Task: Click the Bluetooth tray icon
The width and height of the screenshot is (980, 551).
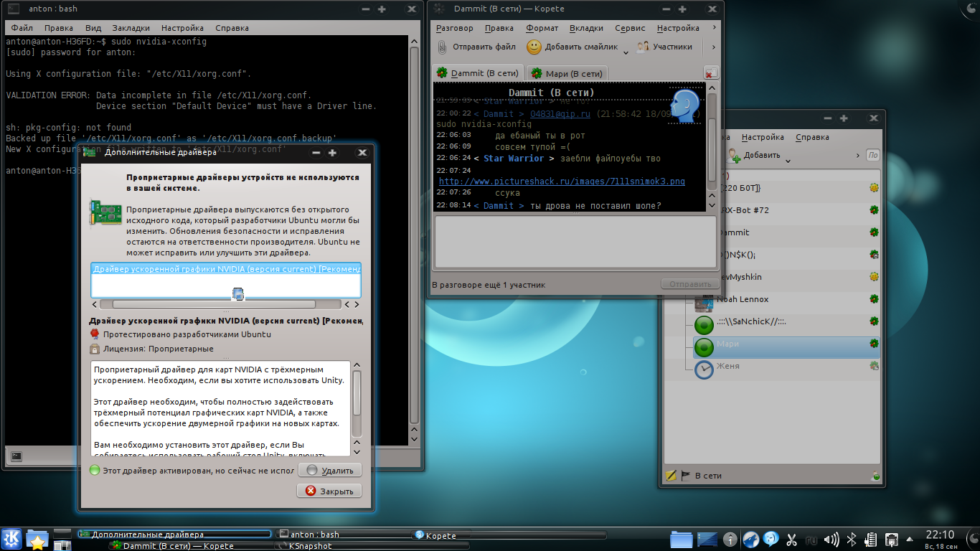Action: pyautogui.click(x=852, y=540)
